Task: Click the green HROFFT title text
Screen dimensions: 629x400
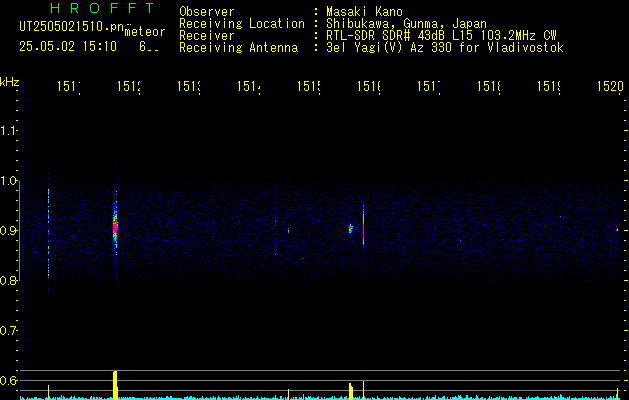Action: click(x=103, y=8)
